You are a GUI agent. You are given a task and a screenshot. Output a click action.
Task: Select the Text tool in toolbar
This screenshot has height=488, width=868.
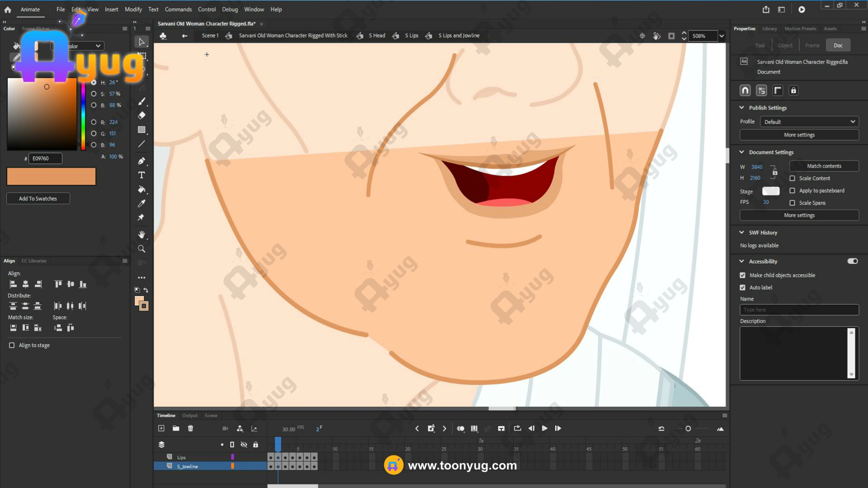(142, 175)
